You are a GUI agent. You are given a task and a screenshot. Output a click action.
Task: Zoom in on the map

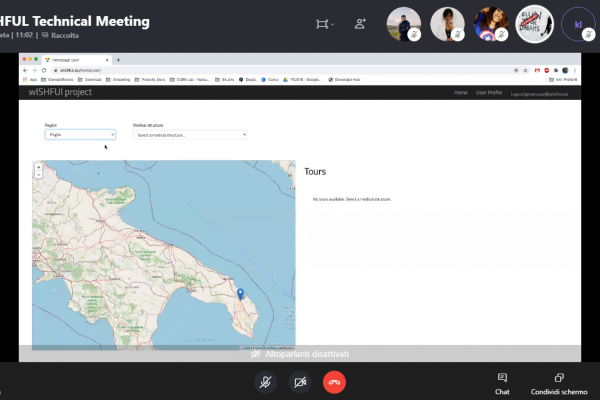click(38, 167)
